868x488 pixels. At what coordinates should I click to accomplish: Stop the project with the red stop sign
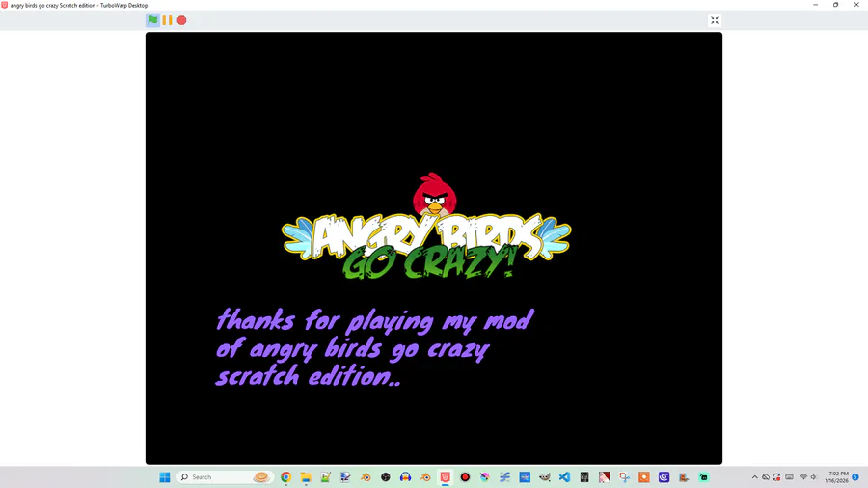181,20
